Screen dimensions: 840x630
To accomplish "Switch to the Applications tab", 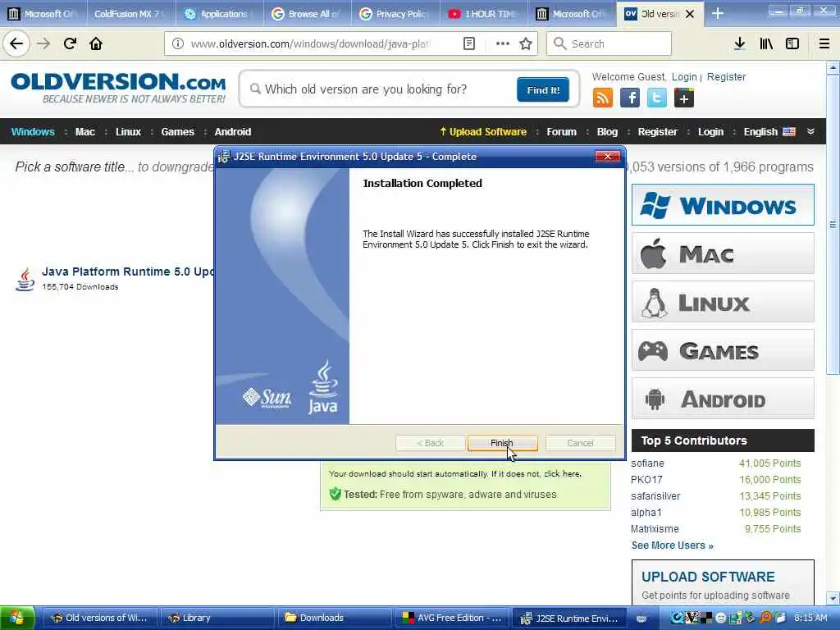I will pyautogui.click(x=219, y=13).
